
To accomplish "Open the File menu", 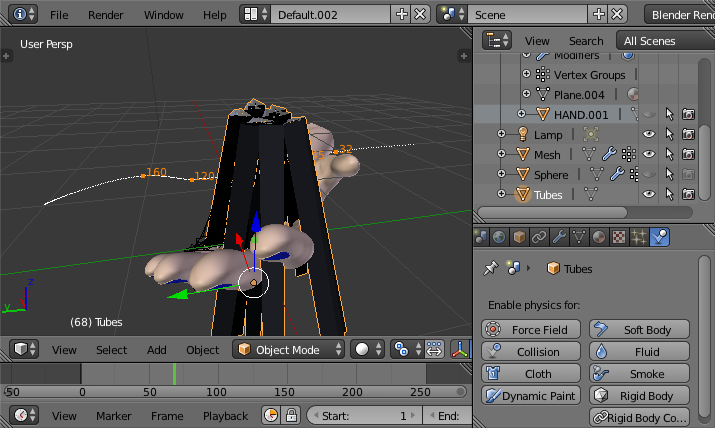I will pos(59,15).
